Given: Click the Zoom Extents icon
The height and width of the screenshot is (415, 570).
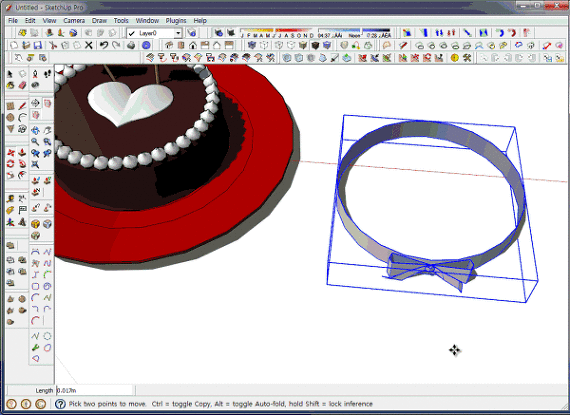Looking at the screenshot, I should (35, 165).
